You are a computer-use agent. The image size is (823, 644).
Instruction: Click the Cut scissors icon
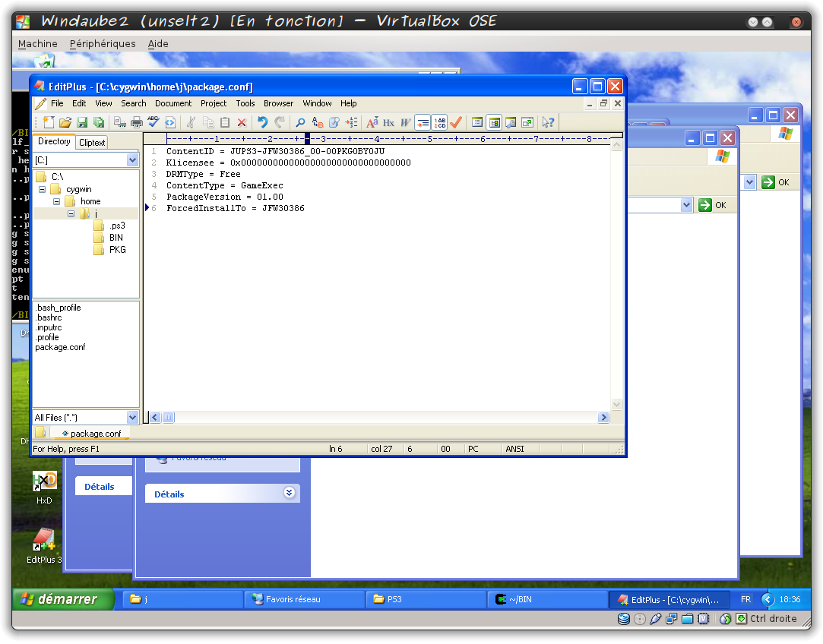tap(191, 123)
